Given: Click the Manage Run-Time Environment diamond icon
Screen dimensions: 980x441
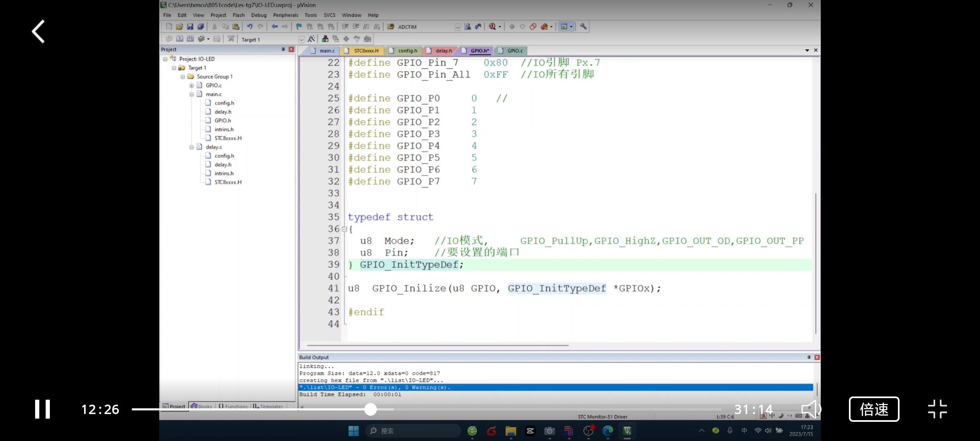Looking at the screenshot, I should pyautogui.click(x=346, y=39).
